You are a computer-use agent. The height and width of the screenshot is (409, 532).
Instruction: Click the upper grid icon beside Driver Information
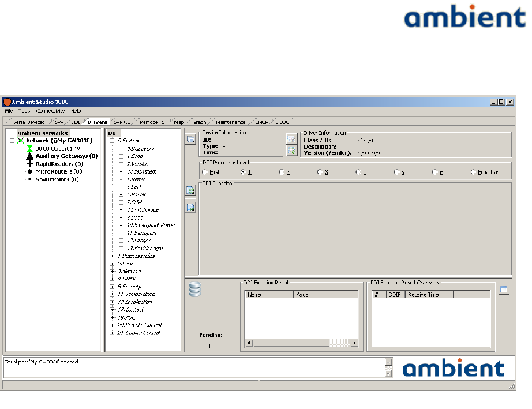291,138
